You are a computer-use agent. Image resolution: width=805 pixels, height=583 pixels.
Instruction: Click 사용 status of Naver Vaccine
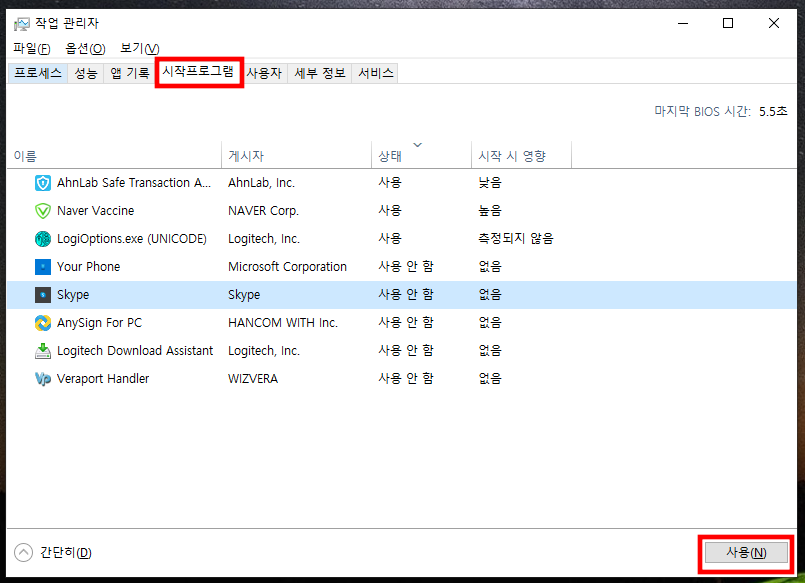pos(390,210)
